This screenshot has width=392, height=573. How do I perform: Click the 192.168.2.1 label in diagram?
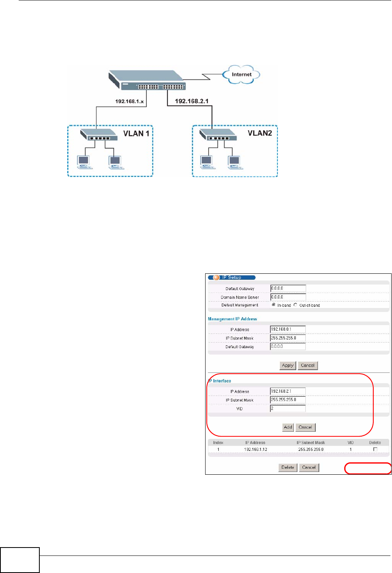click(x=192, y=101)
